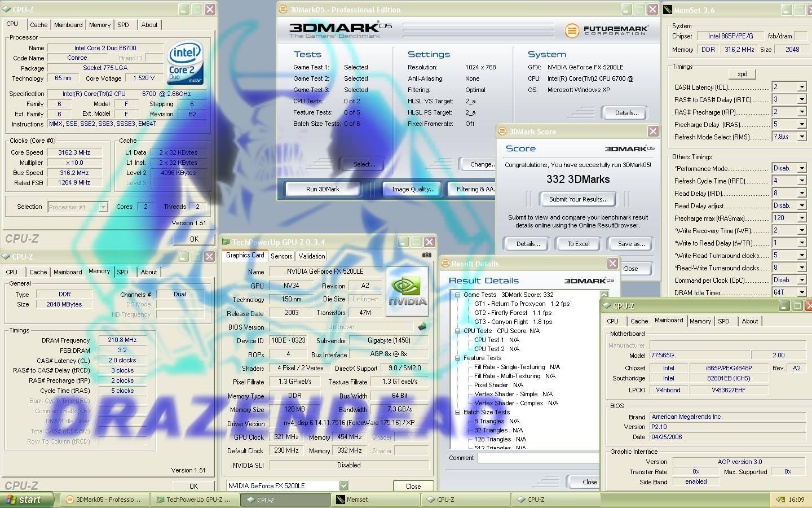Click the GPU-Z screenshot camera icon
The image size is (812, 508).
[426, 255]
